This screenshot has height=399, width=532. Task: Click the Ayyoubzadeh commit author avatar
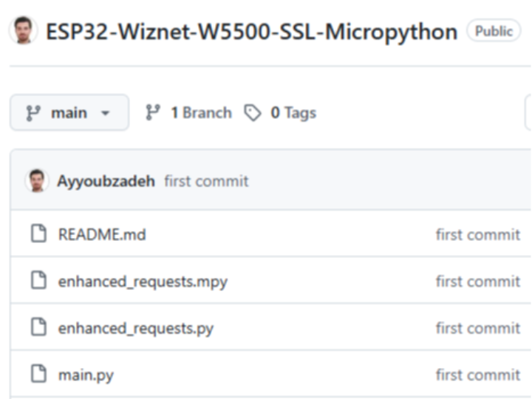tap(37, 181)
